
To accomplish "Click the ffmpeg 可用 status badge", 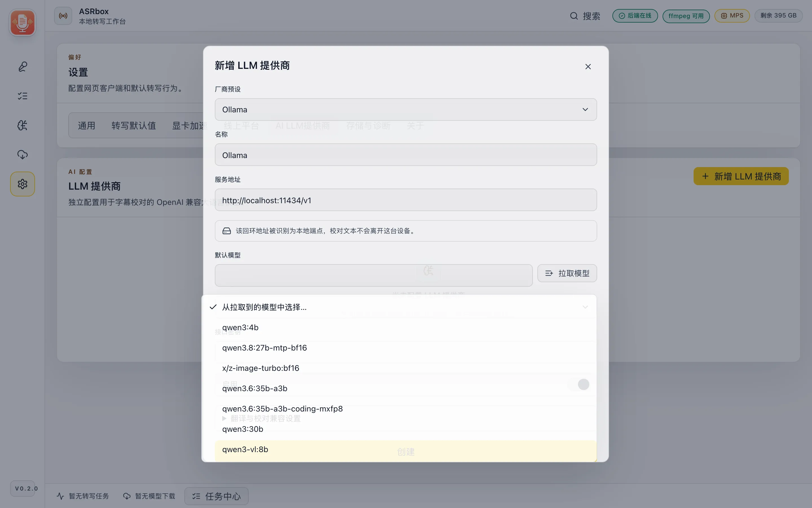I will coord(686,16).
